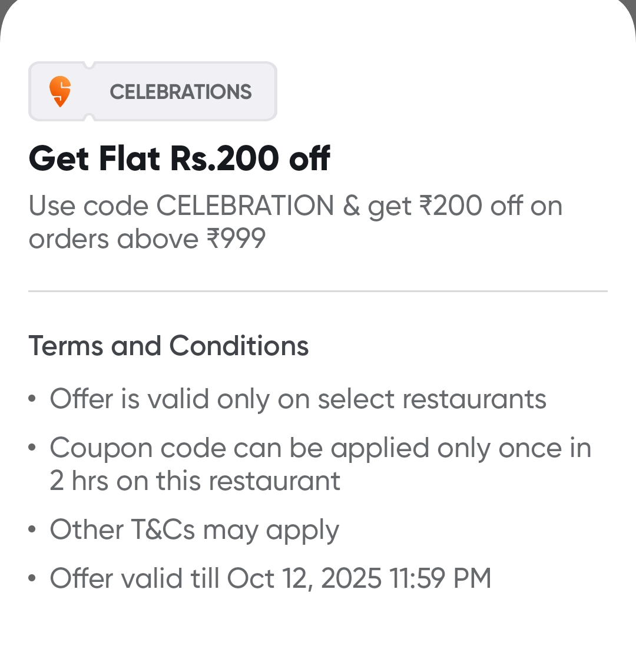The width and height of the screenshot is (636, 672).
Task: Select the "Coupon code can be applied" line
Action: point(320,448)
